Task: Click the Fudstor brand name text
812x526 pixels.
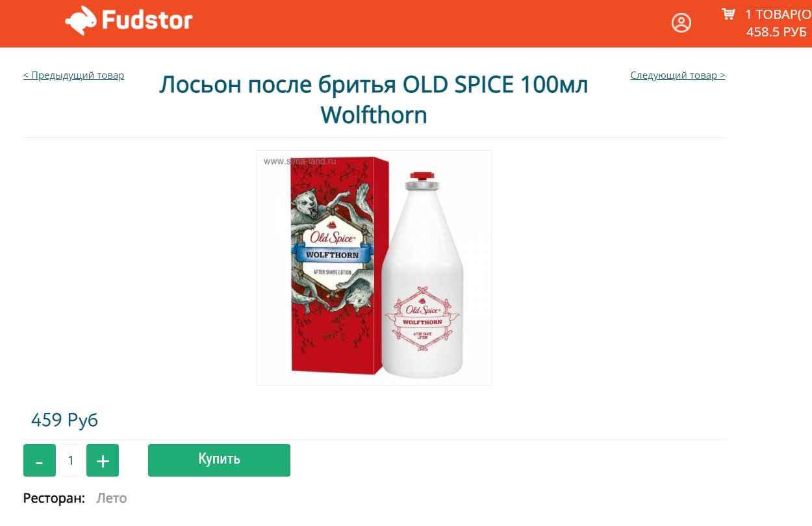Action: [x=147, y=20]
